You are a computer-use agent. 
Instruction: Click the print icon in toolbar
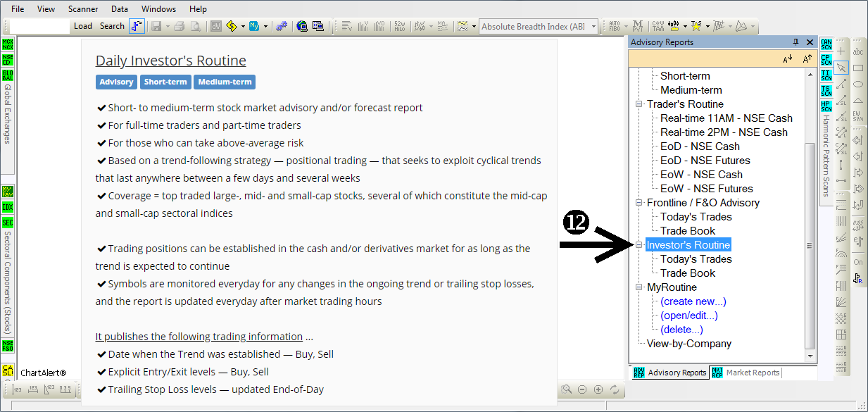[179, 26]
